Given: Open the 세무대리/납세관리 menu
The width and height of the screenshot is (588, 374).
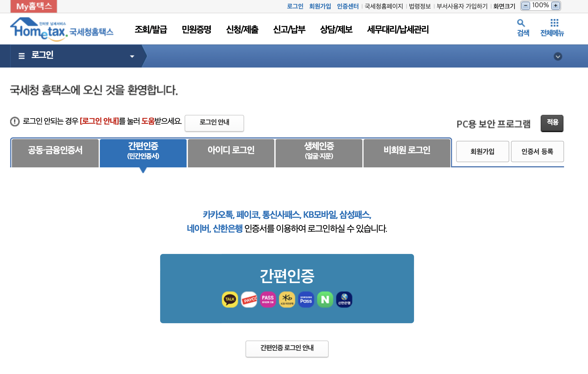Looking at the screenshot, I should tap(398, 29).
